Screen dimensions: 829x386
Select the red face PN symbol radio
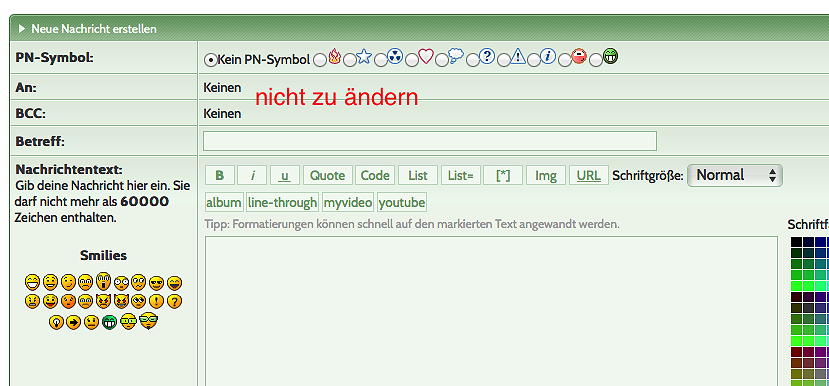pos(565,60)
